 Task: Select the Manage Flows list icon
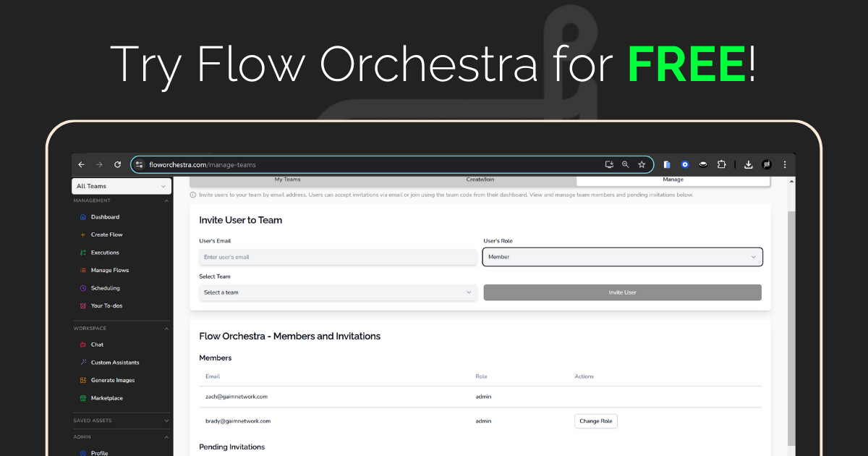click(83, 270)
